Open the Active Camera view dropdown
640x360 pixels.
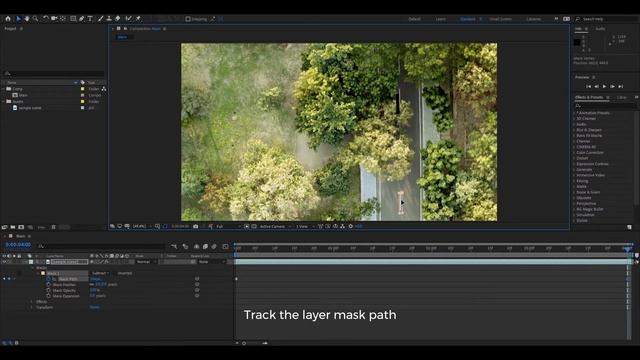276,227
